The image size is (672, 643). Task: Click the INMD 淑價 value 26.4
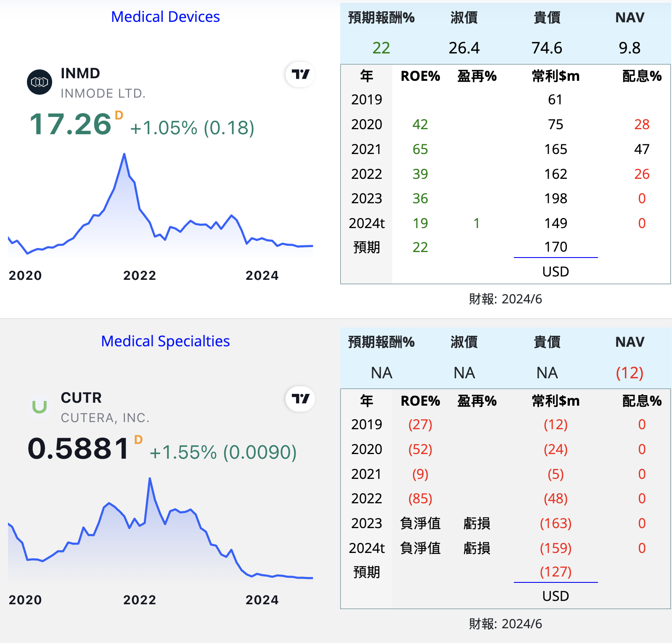(x=464, y=48)
